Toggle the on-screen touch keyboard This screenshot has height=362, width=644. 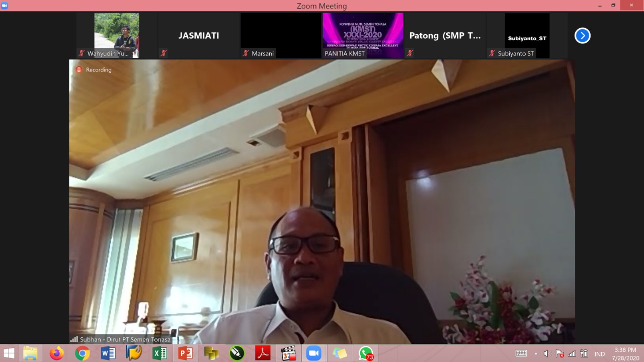521,353
